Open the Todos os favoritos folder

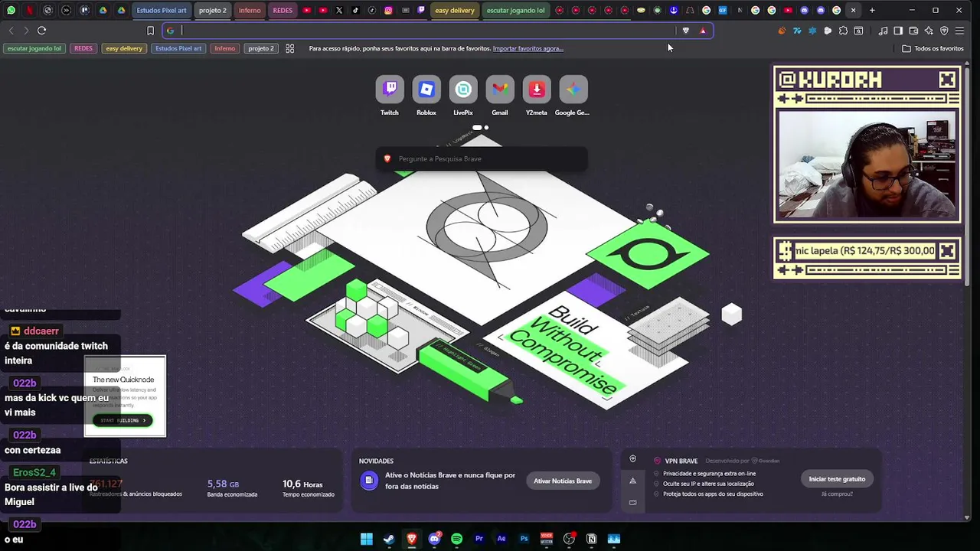(x=933, y=48)
